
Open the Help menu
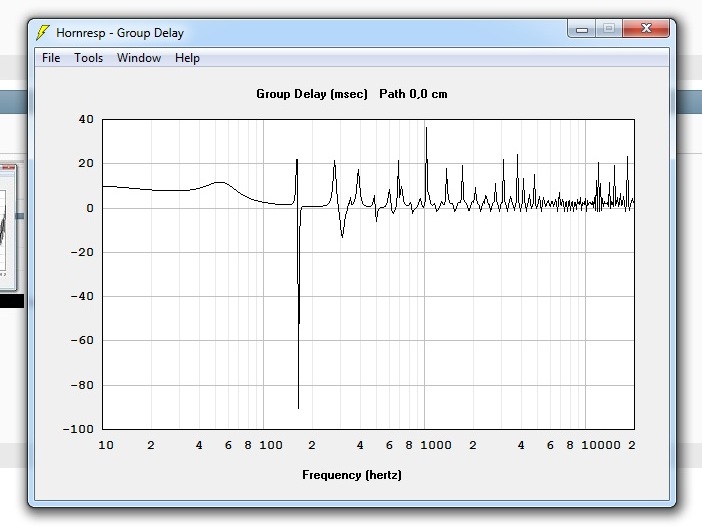pyautogui.click(x=187, y=58)
